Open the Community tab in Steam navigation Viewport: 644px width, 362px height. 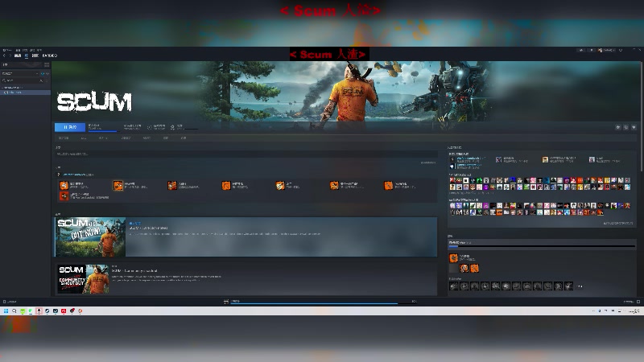point(35,56)
